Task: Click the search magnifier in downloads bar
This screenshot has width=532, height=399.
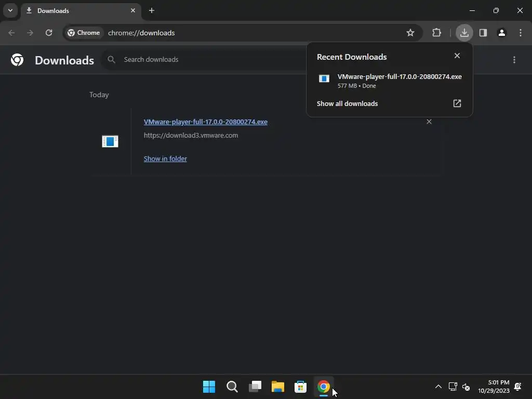Action: coord(111,60)
